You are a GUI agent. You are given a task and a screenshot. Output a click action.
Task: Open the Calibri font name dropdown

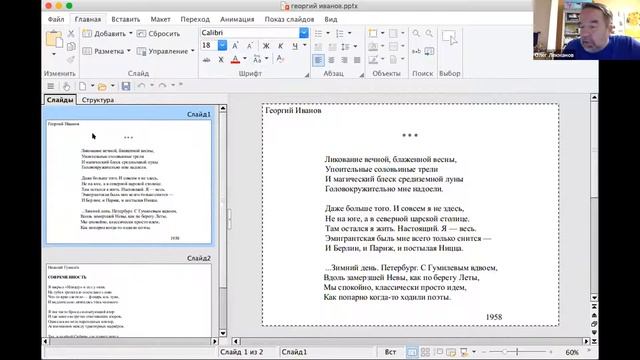tap(304, 33)
